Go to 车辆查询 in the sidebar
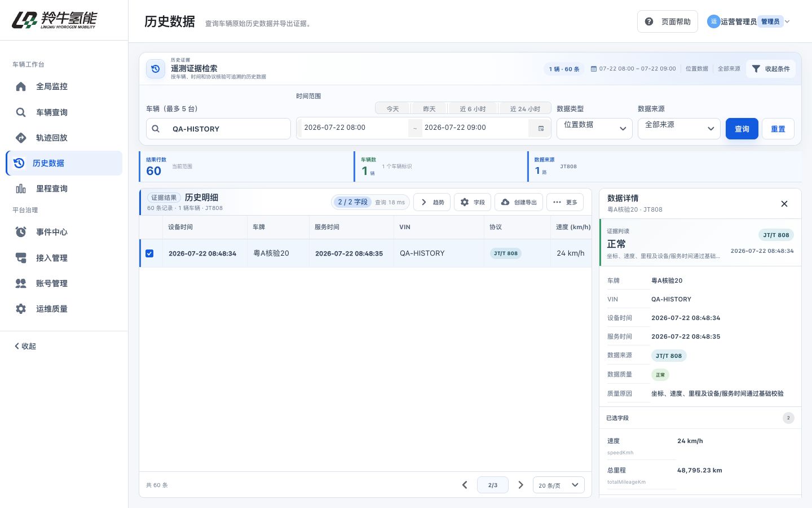The image size is (812, 508). (64, 112)
